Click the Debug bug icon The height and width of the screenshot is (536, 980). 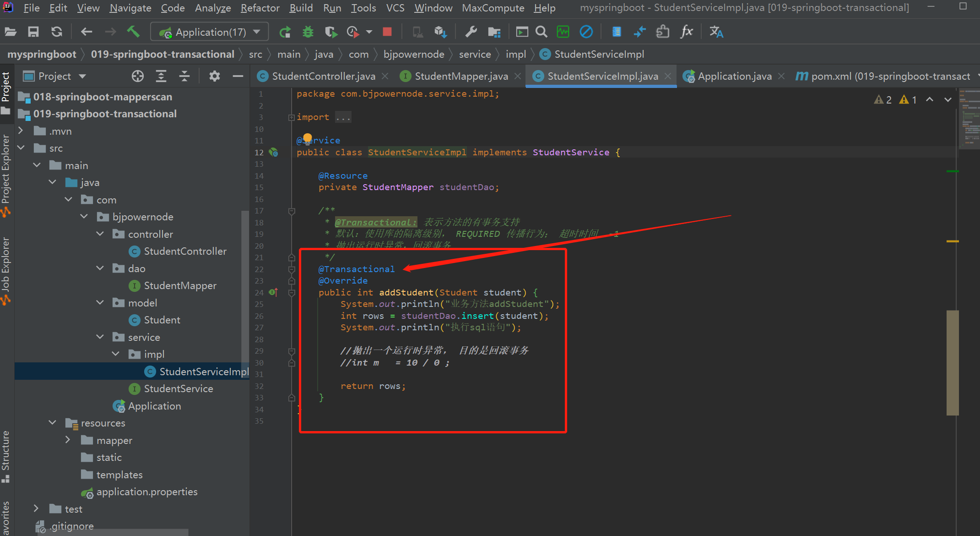[308, 32]
